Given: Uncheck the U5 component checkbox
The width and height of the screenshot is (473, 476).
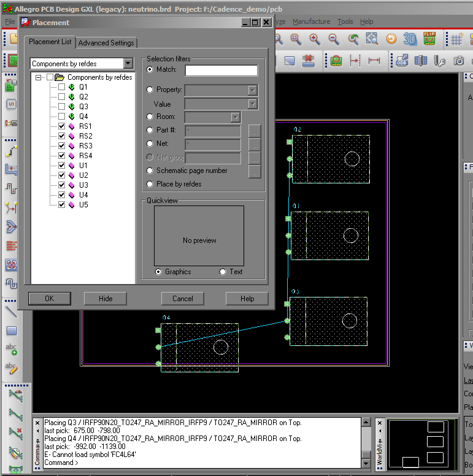Looking at the screenshot, I should pos(61,205).
